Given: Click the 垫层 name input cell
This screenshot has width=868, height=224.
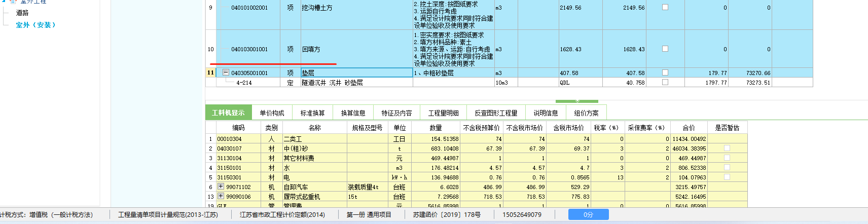Looking at the screenshot, I should [x=356, y=72].
